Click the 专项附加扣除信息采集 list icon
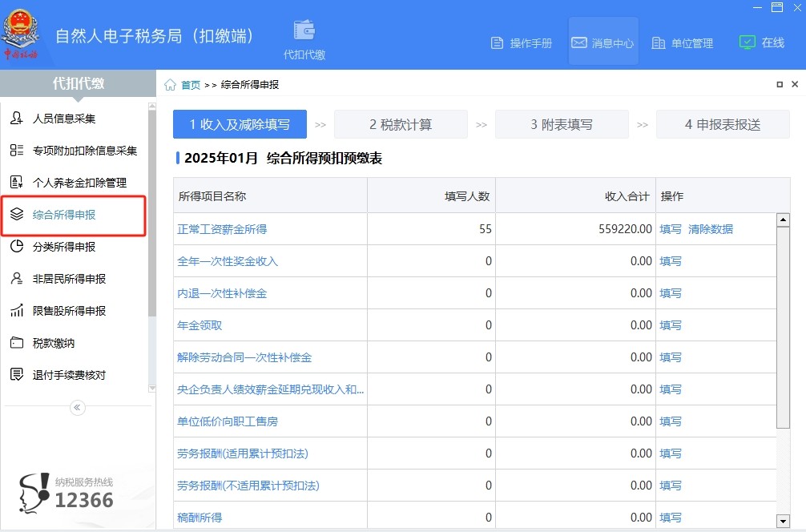 17,150
